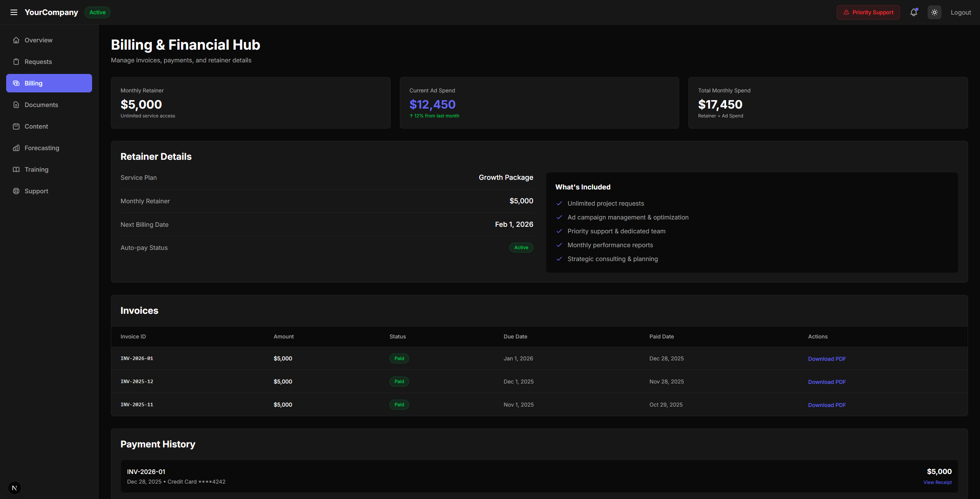This screenshot has width=980, height=499.
Task: Click the Training book icon
Action: click(x=16, y=169)
